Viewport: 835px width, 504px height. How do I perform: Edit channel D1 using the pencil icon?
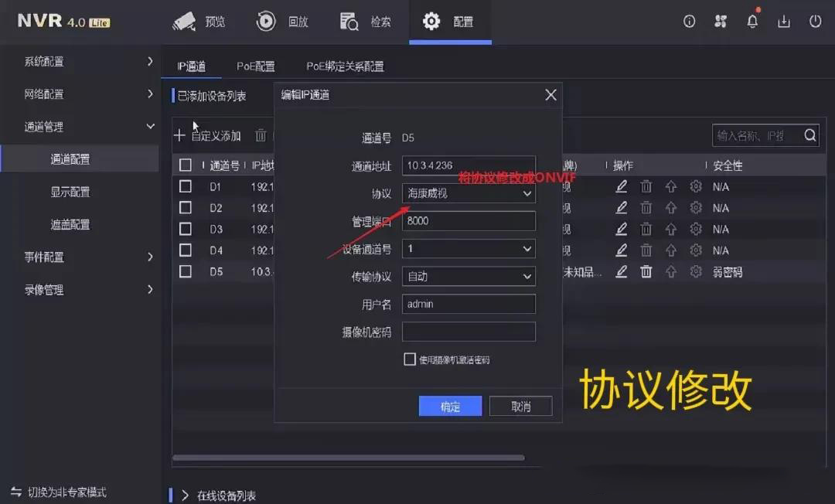621,186
